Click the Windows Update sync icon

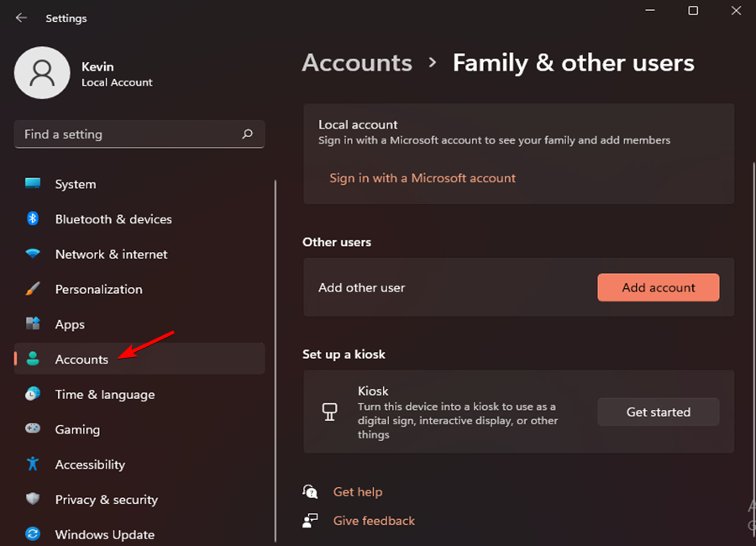[33, 534]
